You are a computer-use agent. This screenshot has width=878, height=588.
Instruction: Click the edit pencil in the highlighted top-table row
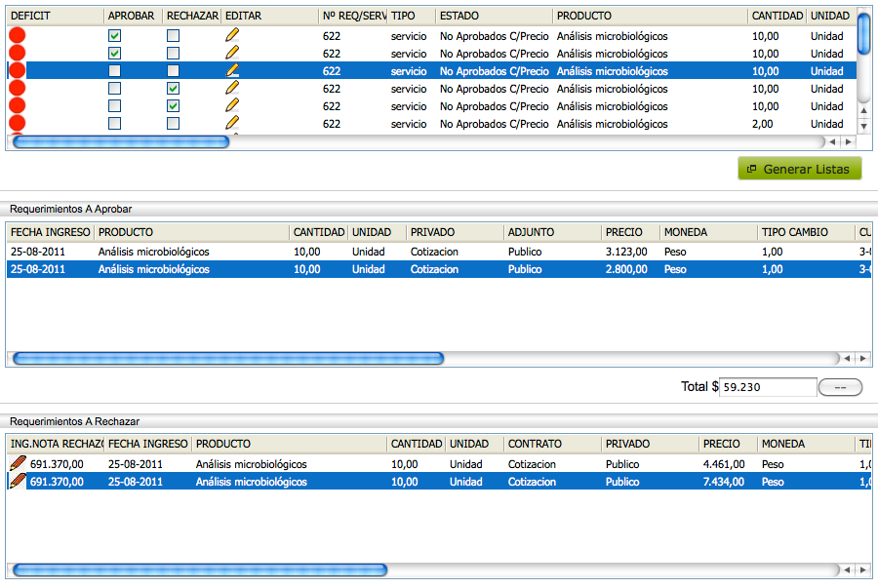pos(232,70)
